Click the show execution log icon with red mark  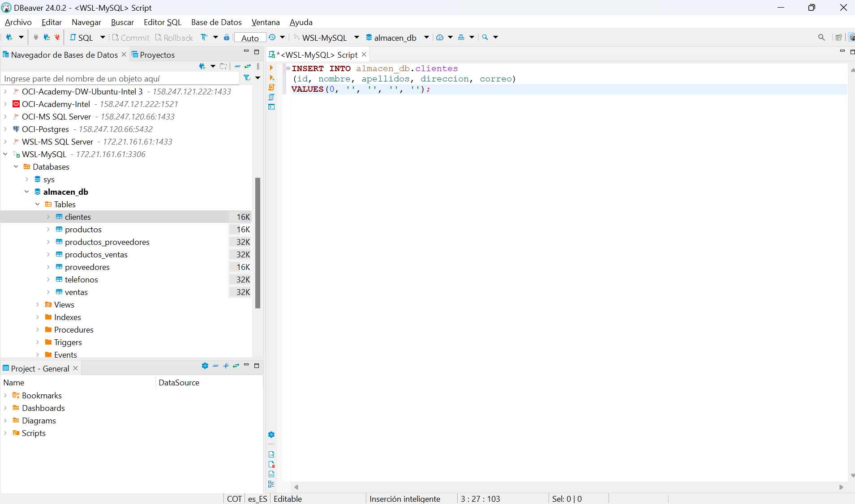pos(271,464)
